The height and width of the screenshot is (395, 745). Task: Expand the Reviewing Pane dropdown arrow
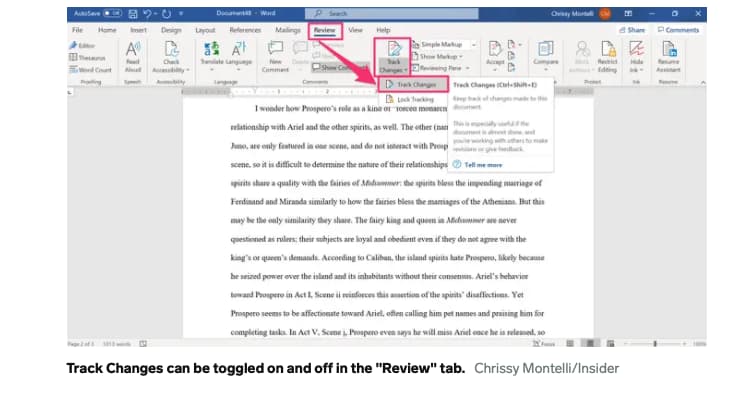point(468,68)
